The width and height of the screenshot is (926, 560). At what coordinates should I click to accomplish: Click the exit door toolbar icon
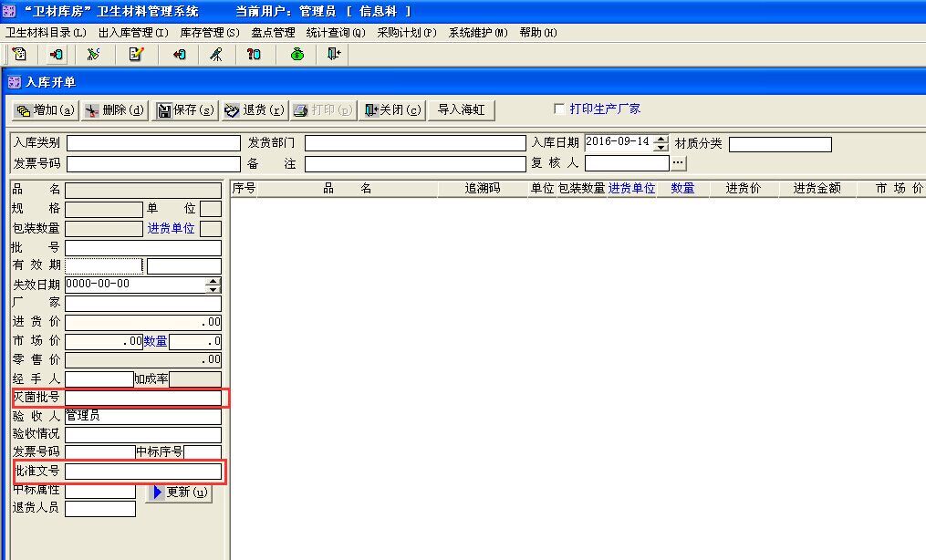click(334, 55)
